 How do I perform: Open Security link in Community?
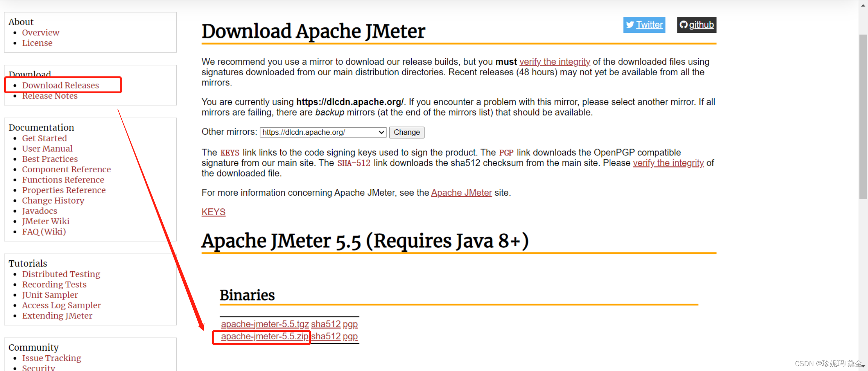click(38, 368)
